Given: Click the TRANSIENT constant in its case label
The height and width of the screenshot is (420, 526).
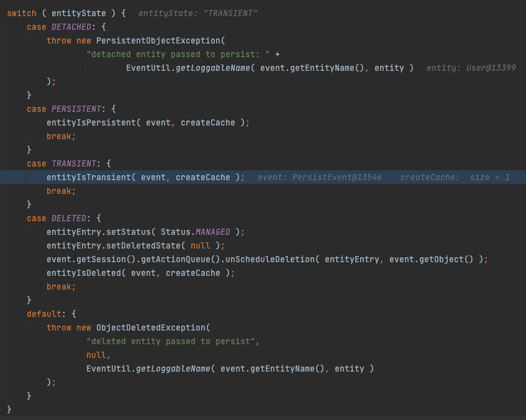Looking at the screenshot, I should pyautogui.click(x=74, y=164).
